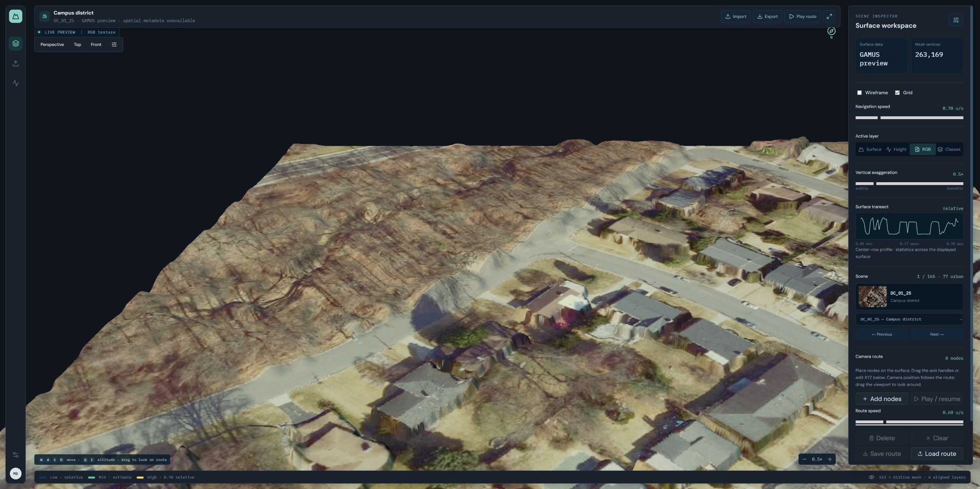
Task: Click the eye icon in status bar
Action: click(x=871, y=477)
